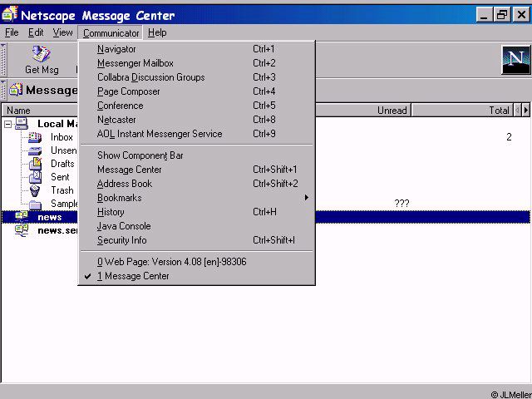Select the Drafts folder row
This screenshot has width=532, height=399.
62,164
